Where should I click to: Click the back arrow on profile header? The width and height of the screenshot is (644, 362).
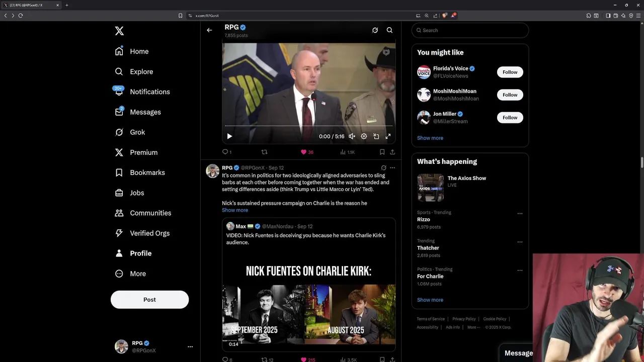coord(209,30)
